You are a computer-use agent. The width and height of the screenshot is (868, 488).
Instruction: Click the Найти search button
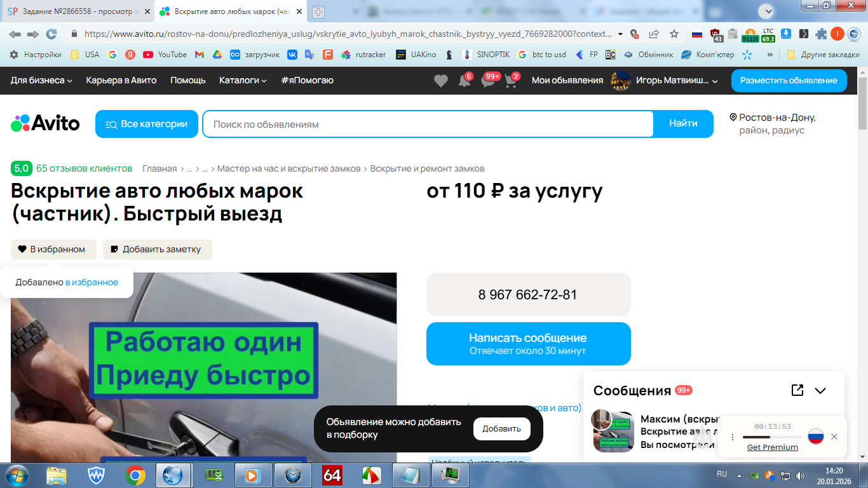click(683, 124)
